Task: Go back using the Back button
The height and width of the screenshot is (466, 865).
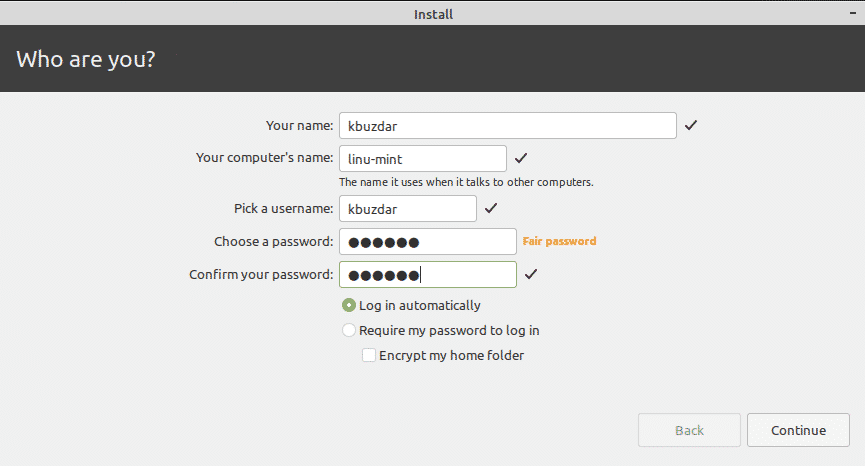Action: point(689,430)
